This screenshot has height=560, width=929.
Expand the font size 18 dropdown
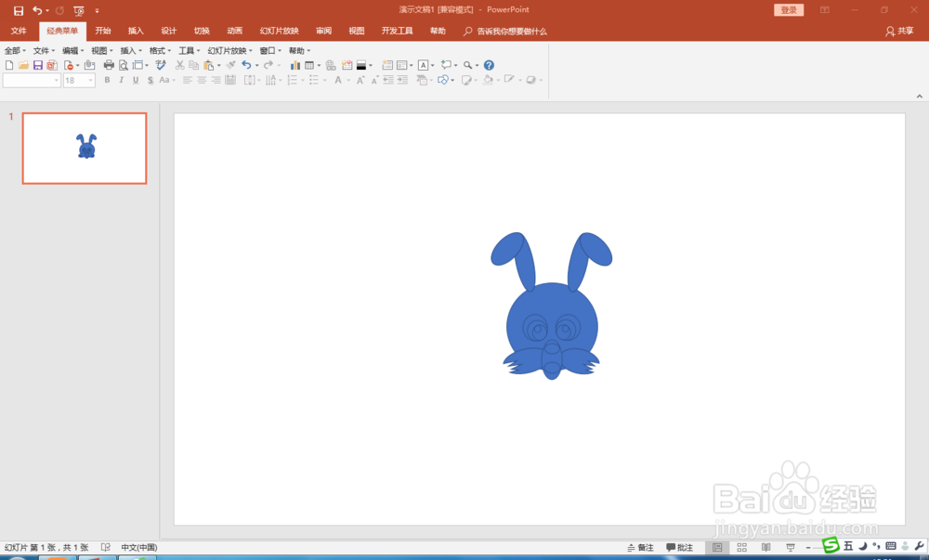coord(91,80)
